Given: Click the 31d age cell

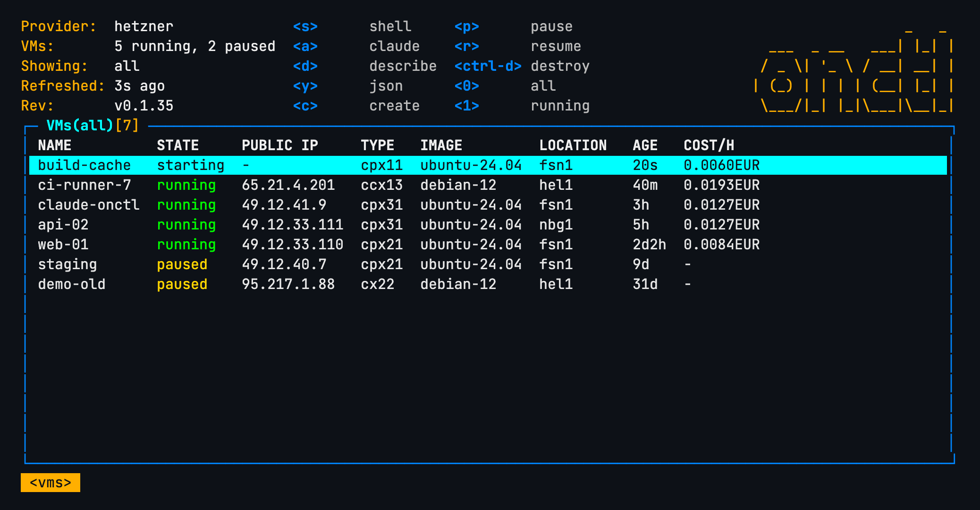Looking at the screenshot, I should point(645,284).
